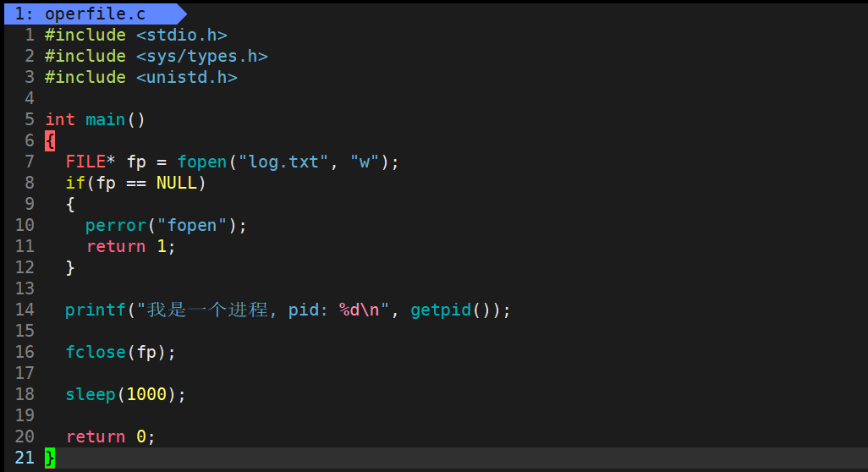This screenshot has width=868, height=472.
Task: Click the main function name
Action: (x=106, y=119)
